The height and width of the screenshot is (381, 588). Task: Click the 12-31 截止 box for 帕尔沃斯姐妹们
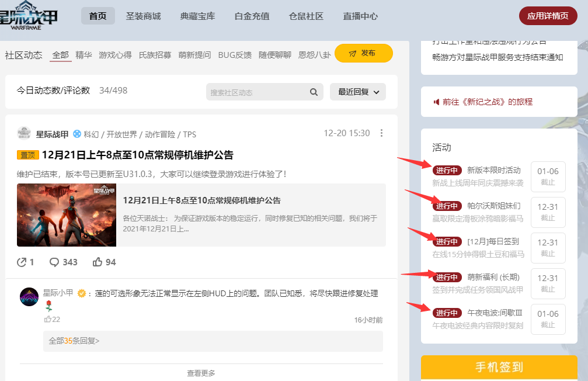tap(548, 213)
